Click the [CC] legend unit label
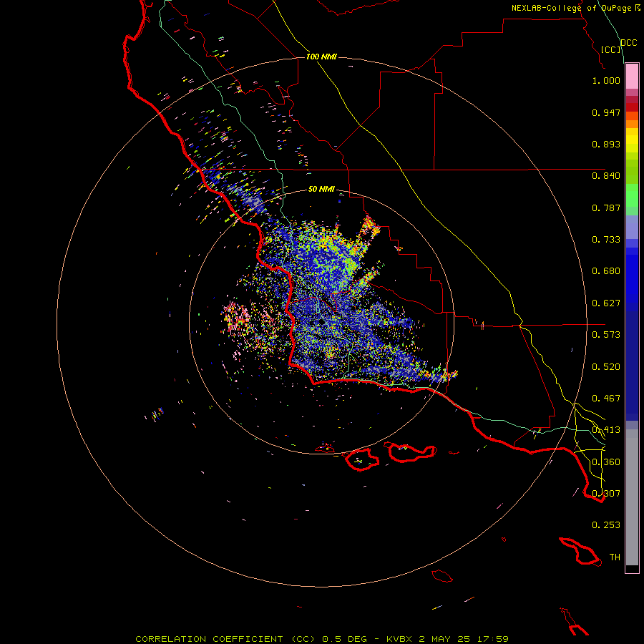 coord(611,49)
